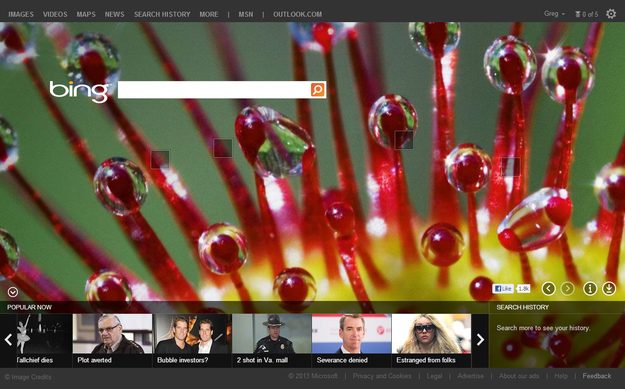Screen dimensions: 625x389
Task: View the rewards medal counter 0 of 5
Action: pyautogui.click(x=587, y=14)
